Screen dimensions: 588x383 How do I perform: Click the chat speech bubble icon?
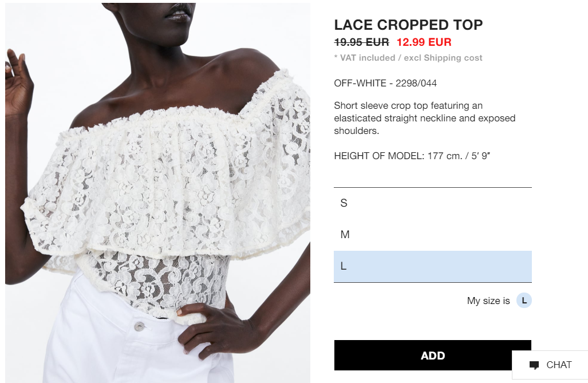[x=534, y=365]
